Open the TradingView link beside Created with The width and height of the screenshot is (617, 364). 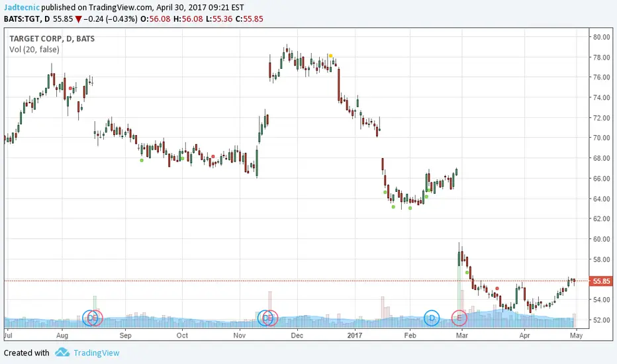click(97, 353)
